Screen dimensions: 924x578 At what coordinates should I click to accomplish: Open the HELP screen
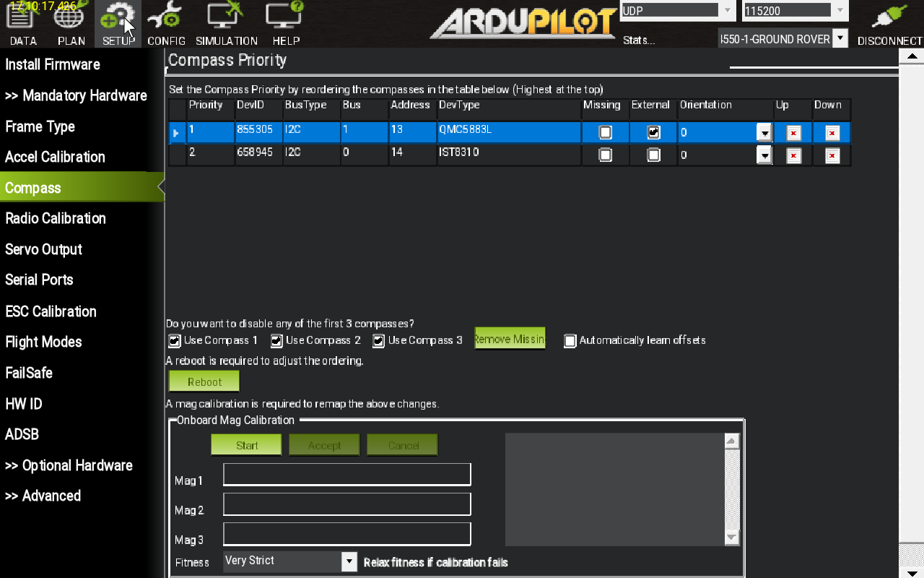pyautogui.click(x=286, y=25)
